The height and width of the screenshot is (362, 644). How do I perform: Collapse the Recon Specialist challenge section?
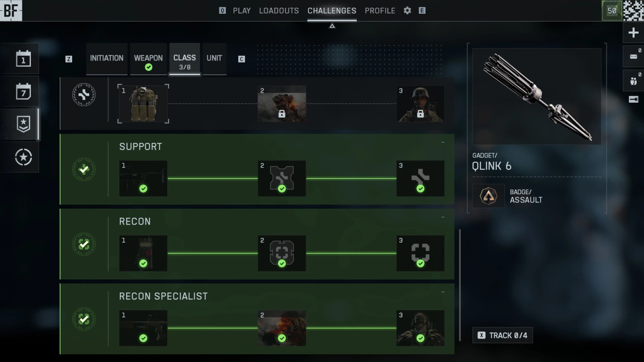[x=443, y=292]
